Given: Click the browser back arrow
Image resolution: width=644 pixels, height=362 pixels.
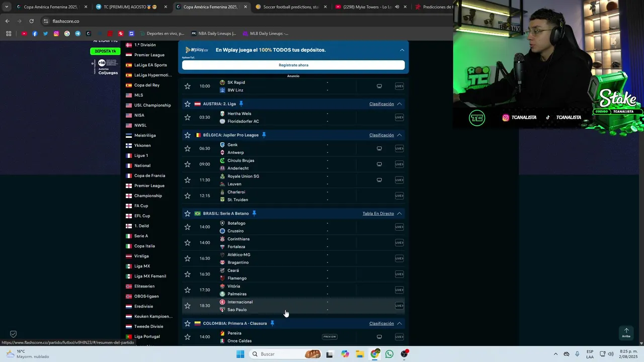Looking at the screenshot, I should (7, 21).
